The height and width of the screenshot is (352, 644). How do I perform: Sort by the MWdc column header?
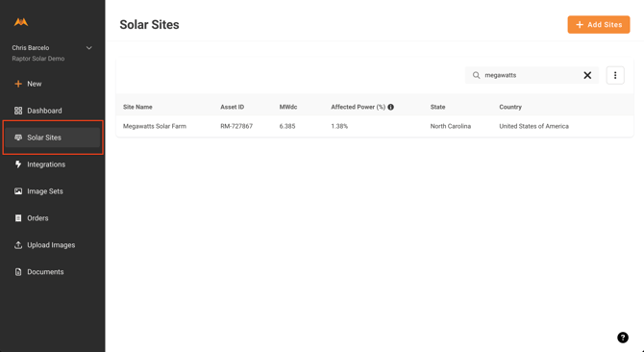(x=288, y=107)
